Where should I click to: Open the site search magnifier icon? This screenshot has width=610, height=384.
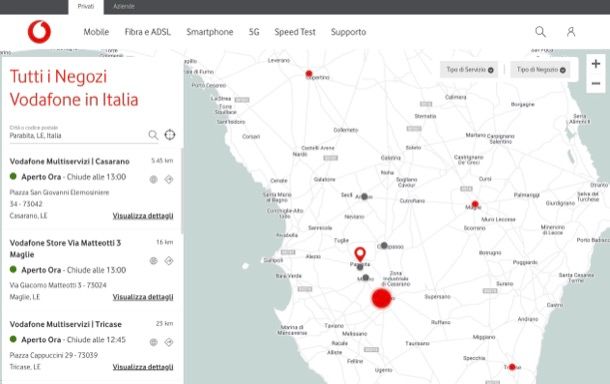coord(540,32)
